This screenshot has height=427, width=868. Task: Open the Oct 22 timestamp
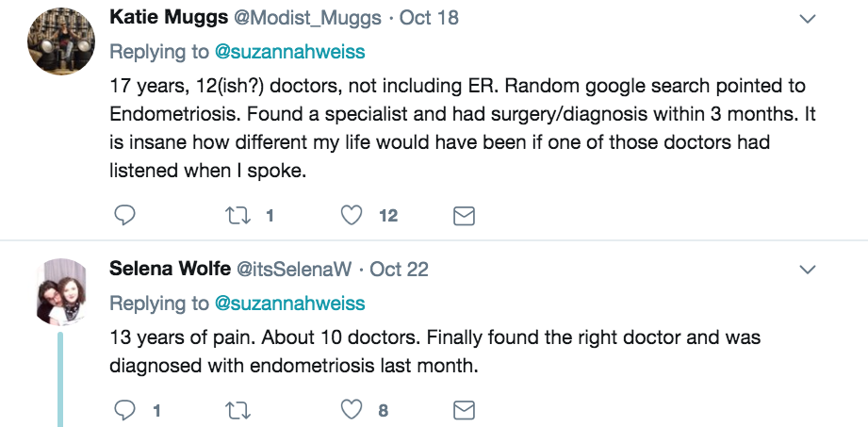coord(399,270)
